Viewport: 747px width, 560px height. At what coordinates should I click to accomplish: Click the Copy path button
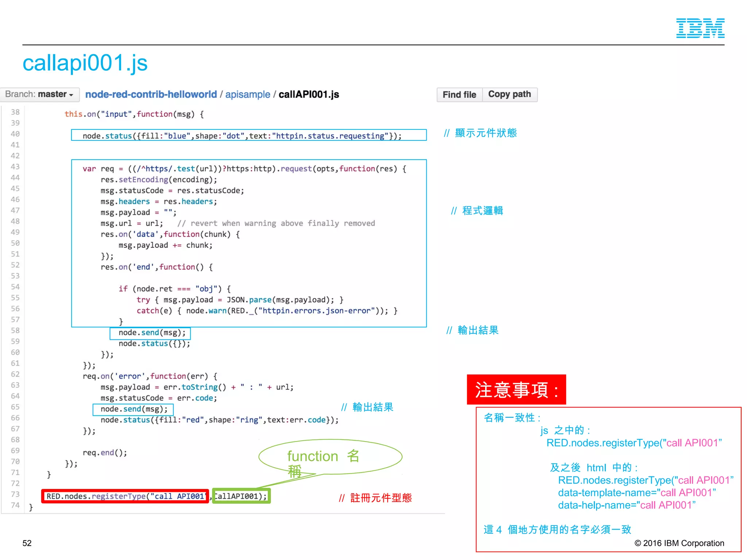pos(510,94)
